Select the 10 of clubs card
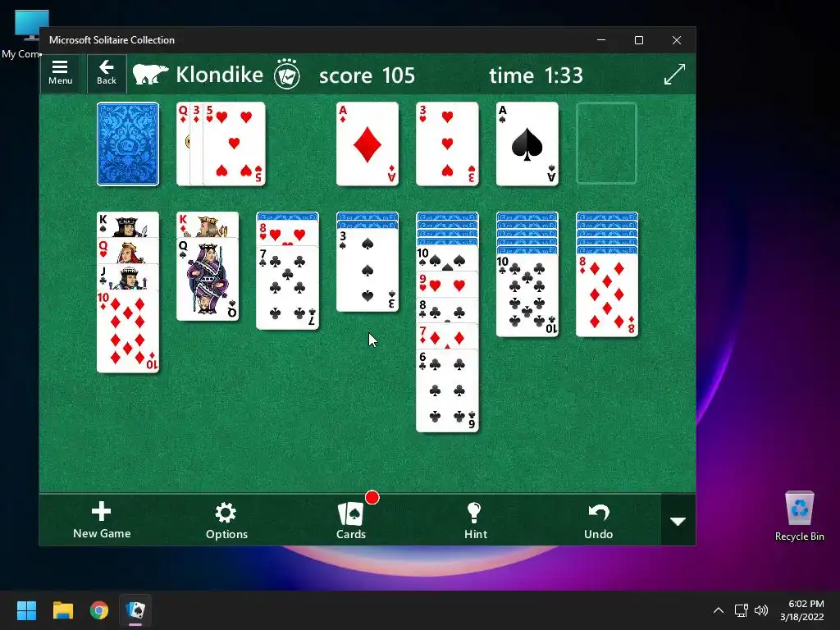 point(527,295)
